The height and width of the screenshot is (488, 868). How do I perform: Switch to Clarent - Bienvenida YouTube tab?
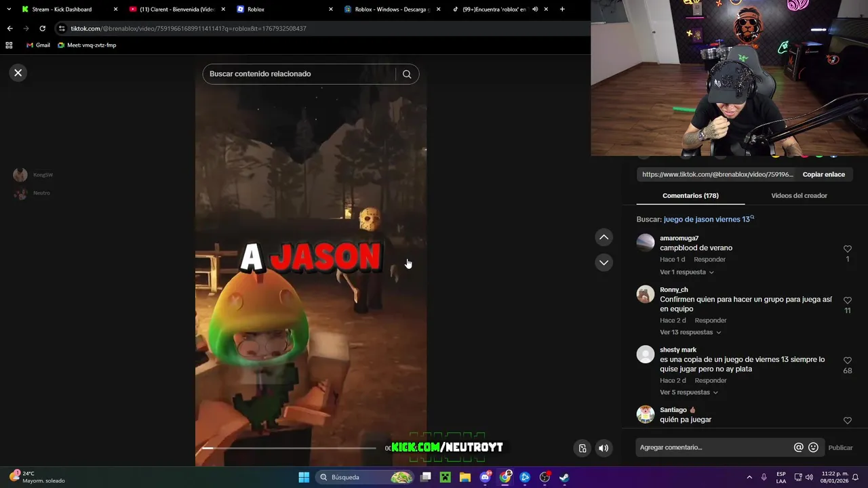tap(176, 9)
